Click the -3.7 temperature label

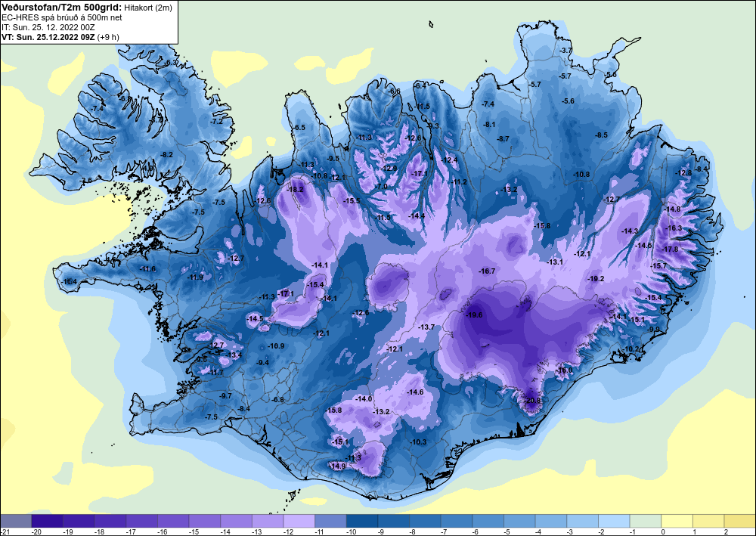[x=565, y=51]
